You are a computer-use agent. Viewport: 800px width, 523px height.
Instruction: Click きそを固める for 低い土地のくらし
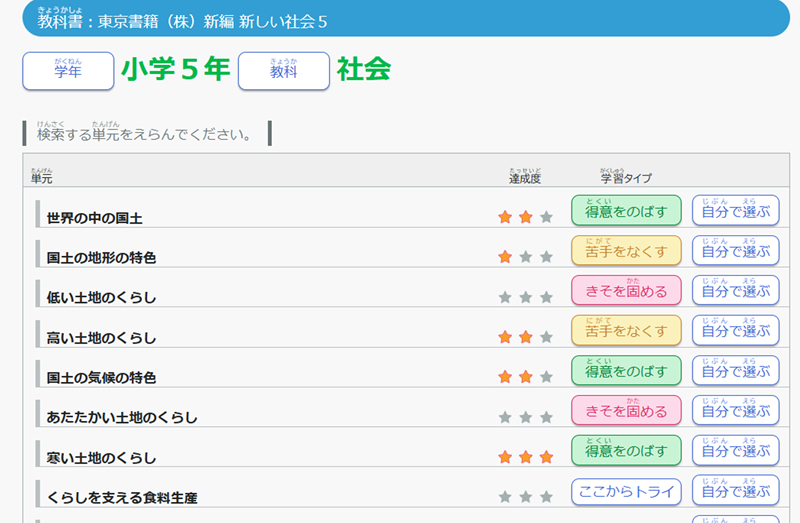pyautogui.click(x=626, y=291)
